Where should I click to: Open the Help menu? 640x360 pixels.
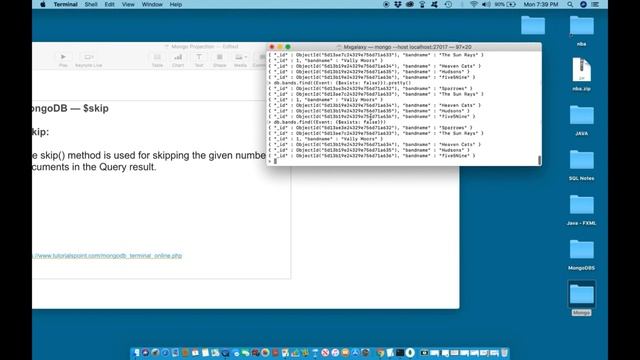(x=176, y=4)
